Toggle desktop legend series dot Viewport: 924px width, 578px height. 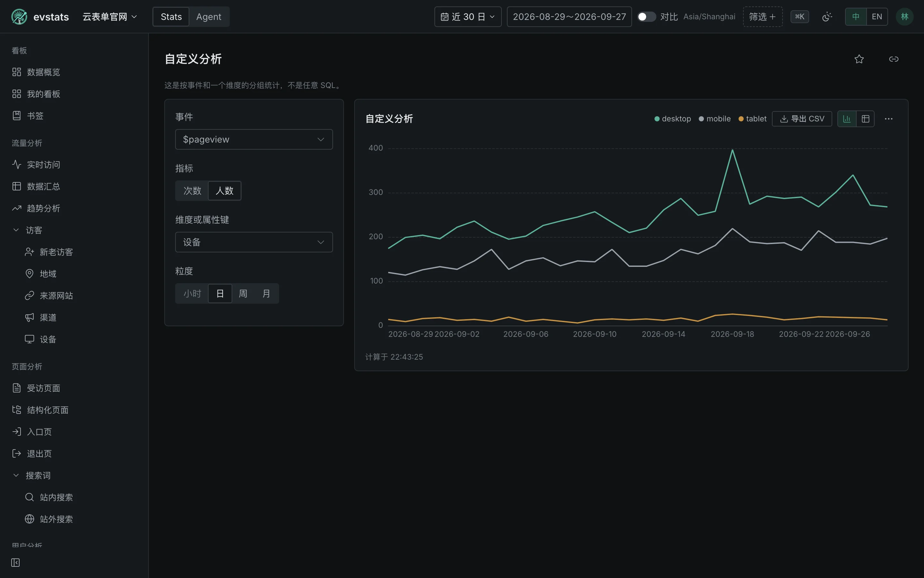coord(657,119)
